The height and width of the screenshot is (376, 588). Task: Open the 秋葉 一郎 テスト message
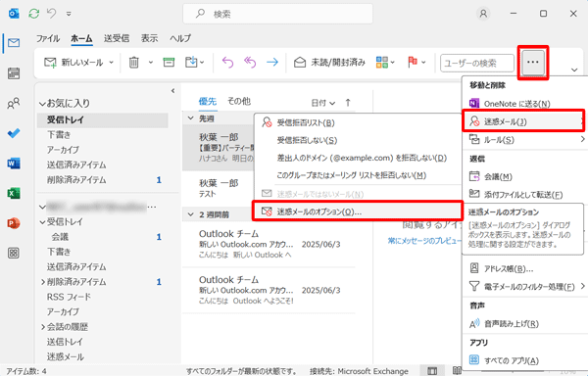[219, 188]
